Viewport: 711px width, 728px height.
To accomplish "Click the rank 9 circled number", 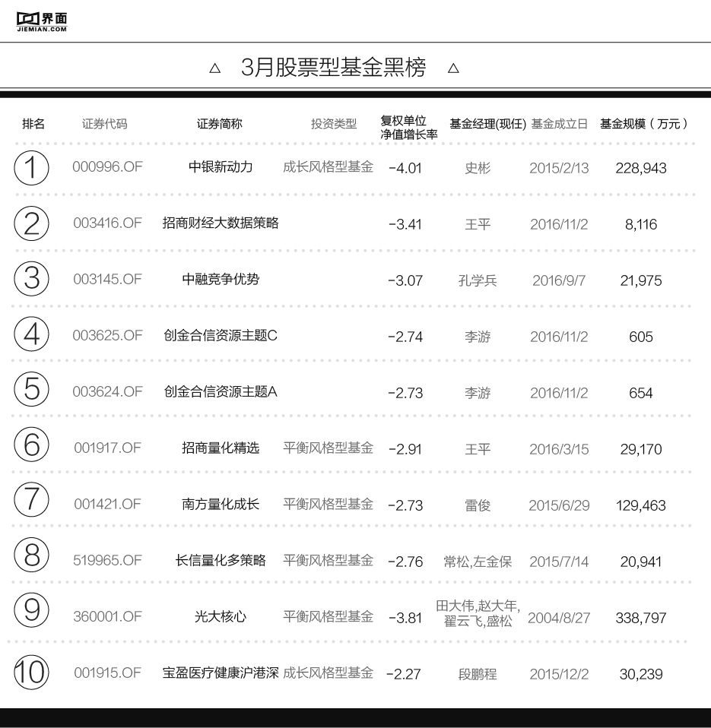I will [x=31, y=610].
